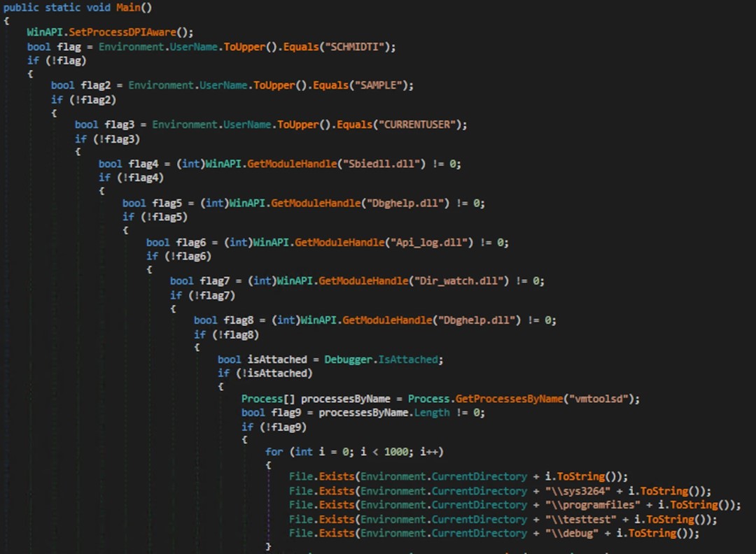Click "Dbghelp.dll" string on the flag5 line

pyautogui.click(x=405, y=204)
